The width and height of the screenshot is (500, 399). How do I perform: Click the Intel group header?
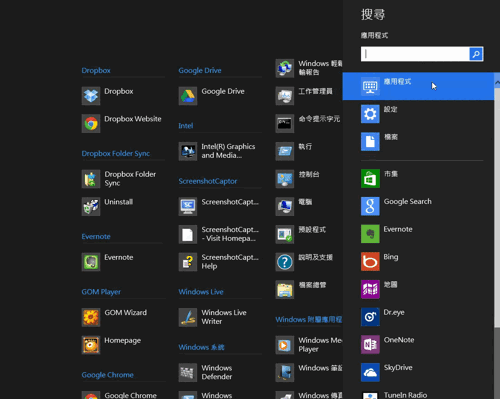(x=186, y=126)
